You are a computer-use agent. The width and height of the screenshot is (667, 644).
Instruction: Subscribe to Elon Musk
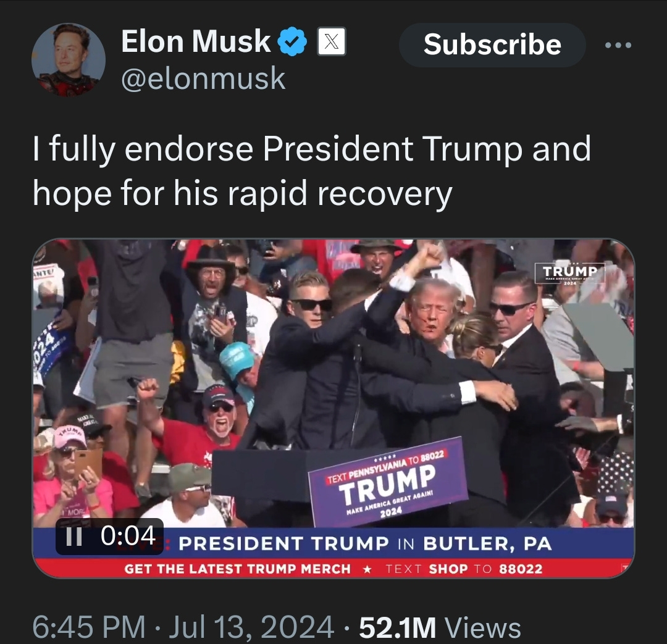pos(492,44)
